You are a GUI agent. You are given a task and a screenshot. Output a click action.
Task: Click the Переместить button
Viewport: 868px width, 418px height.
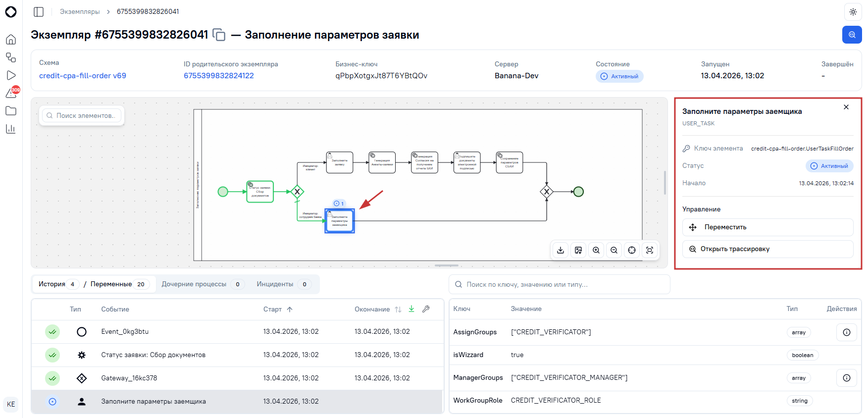point(767,227)
